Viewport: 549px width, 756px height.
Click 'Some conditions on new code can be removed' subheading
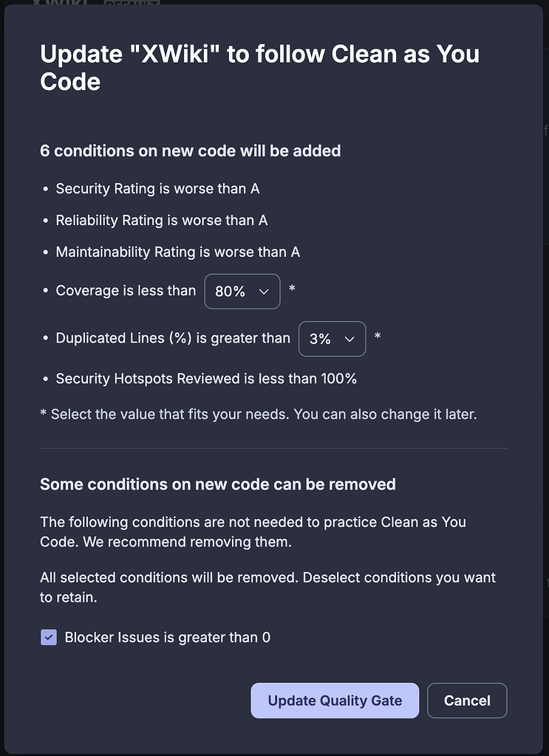click(217, 484)
